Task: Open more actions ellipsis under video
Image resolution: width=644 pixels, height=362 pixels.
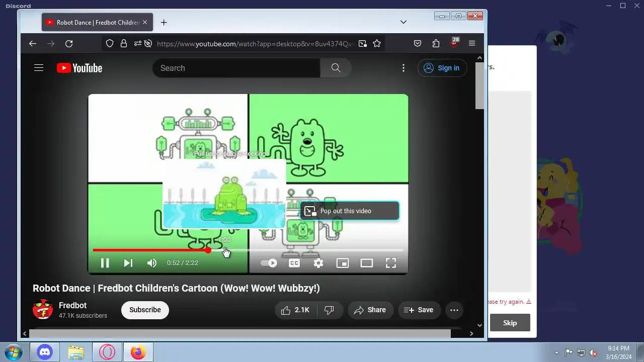Action: click(x=454, y=310)
